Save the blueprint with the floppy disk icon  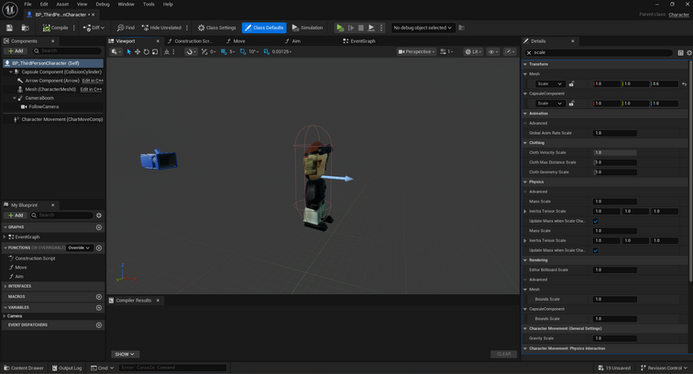pos(9,28)
